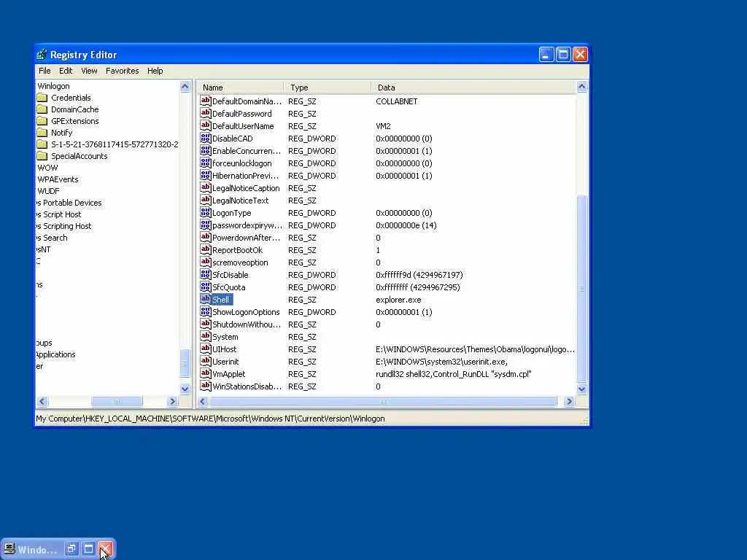Click the LegalNoticeCaption string icon
This screenshot has height=560, width=747.
(205, 187)
